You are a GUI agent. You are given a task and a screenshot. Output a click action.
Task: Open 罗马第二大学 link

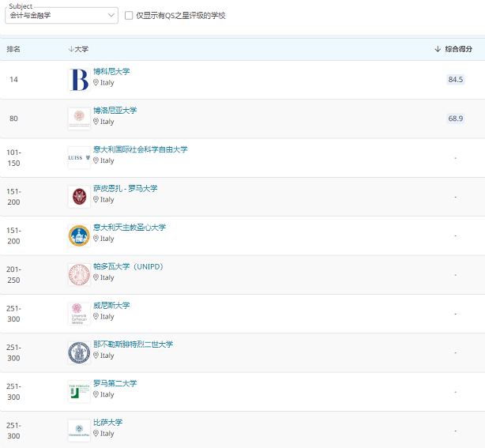click(x=115, y=383)
